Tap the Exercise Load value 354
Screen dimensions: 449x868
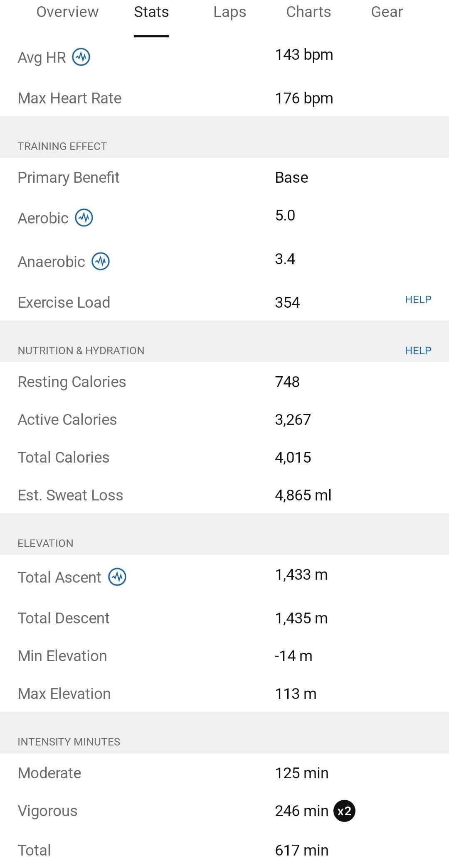coord(287,302)
